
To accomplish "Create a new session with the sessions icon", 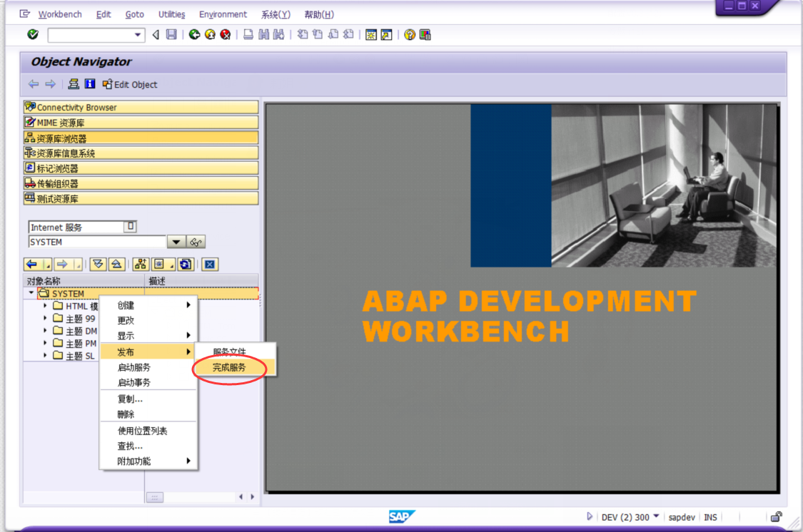I will 370,34.
